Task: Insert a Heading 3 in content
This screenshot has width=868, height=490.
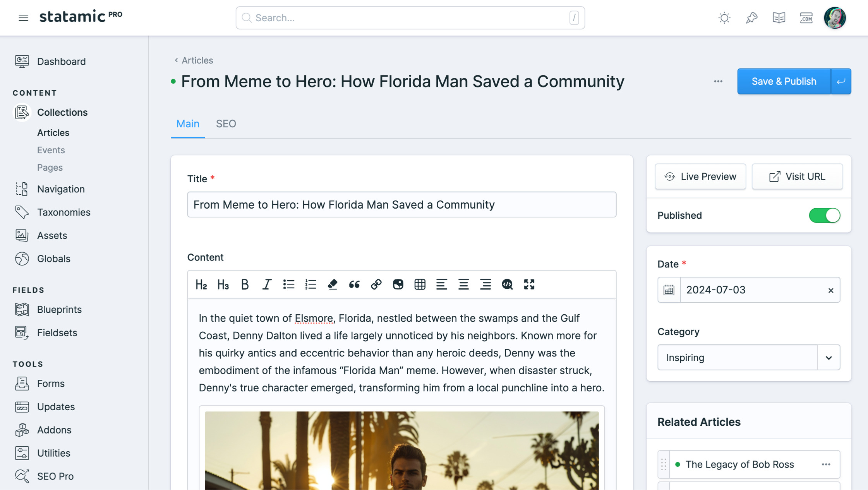Action: 223,284
